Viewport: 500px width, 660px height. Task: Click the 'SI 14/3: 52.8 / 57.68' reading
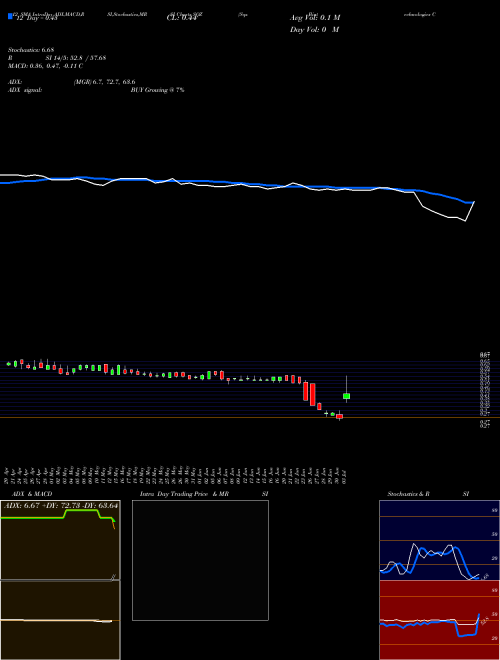pyautogui.click(x=76, y=58)
